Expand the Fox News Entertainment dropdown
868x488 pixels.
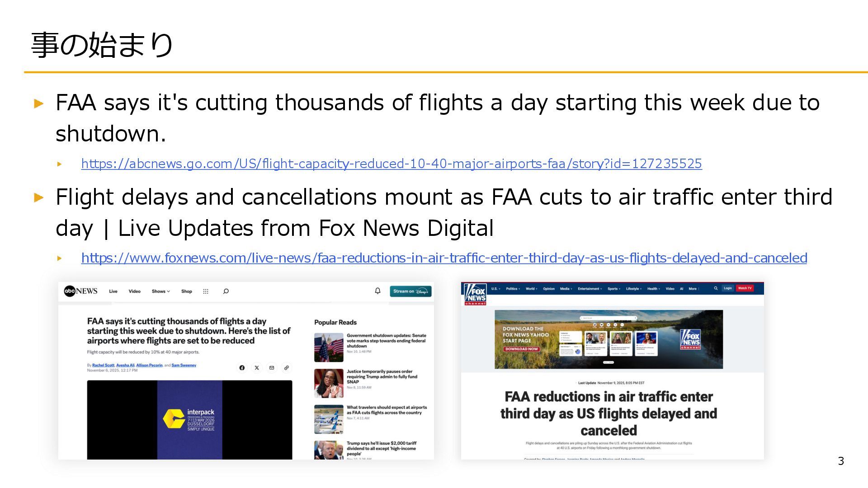click(590, 289)
